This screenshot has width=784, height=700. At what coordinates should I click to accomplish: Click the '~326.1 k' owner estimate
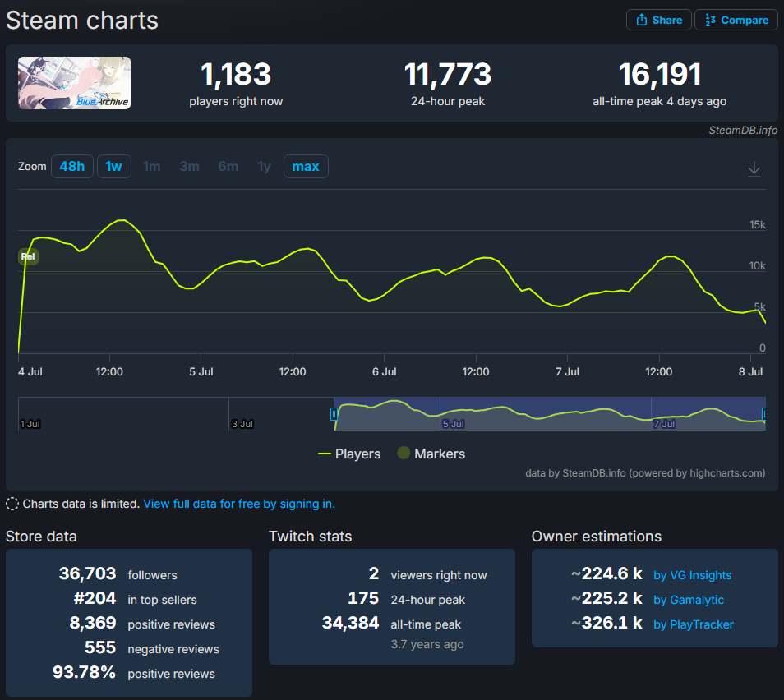606,623
